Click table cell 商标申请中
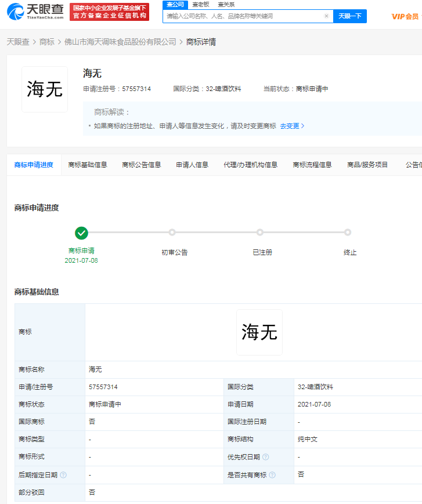This screenshot has width=422, height=504. pos(105,404)
